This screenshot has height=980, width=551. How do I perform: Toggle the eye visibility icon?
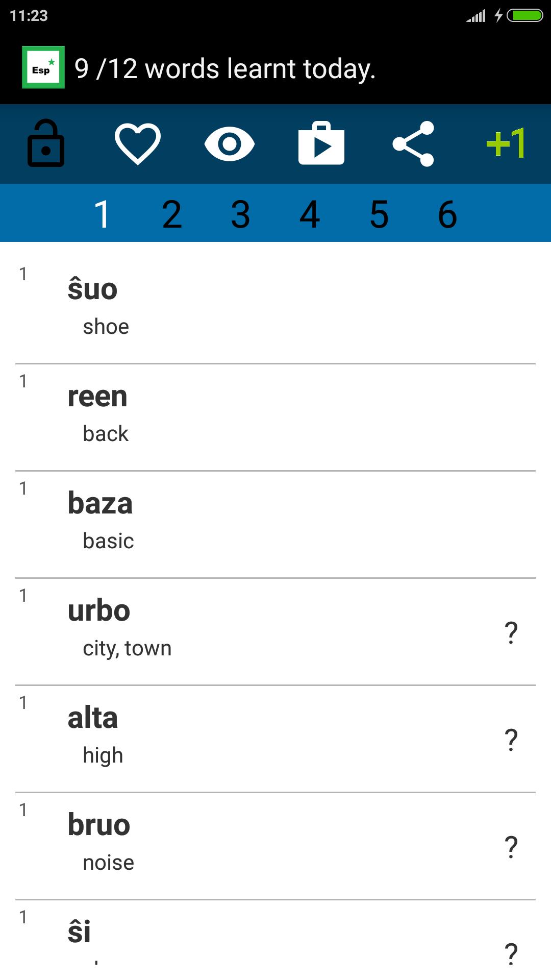pyautogui.click(x=230, y=144)
